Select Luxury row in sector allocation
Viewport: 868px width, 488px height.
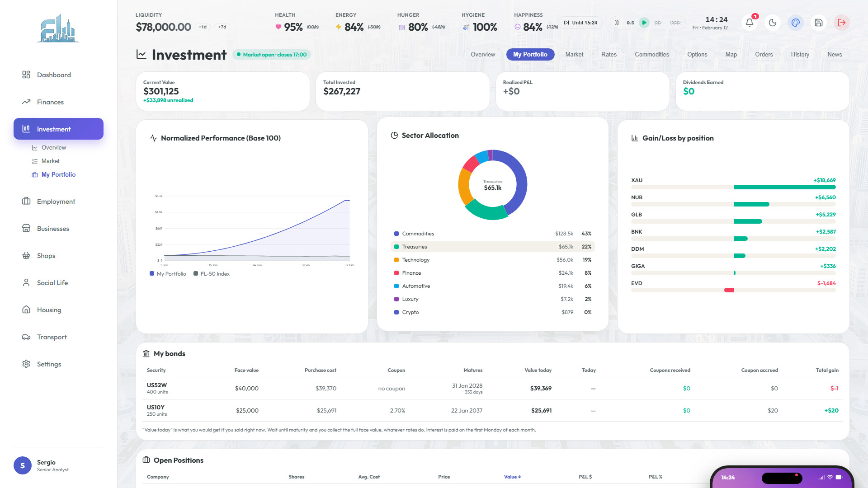pos(493,299)
